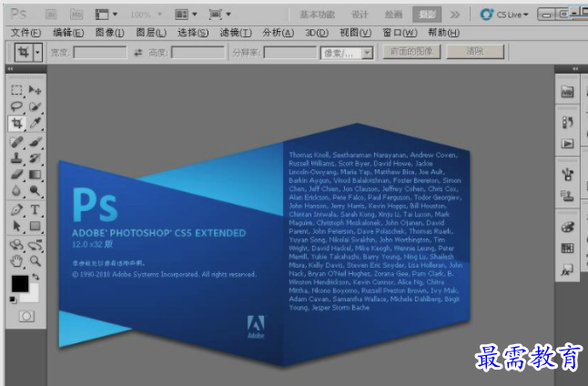Screen dimensions: 588x386
Task: Focus the 高度 input field
Action: [x=198, y=53]
